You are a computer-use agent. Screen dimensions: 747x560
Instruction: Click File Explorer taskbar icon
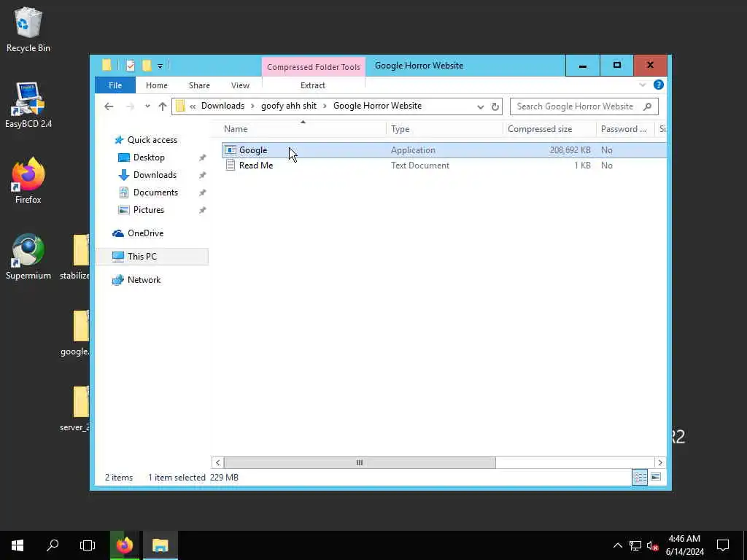coord(160,545)
